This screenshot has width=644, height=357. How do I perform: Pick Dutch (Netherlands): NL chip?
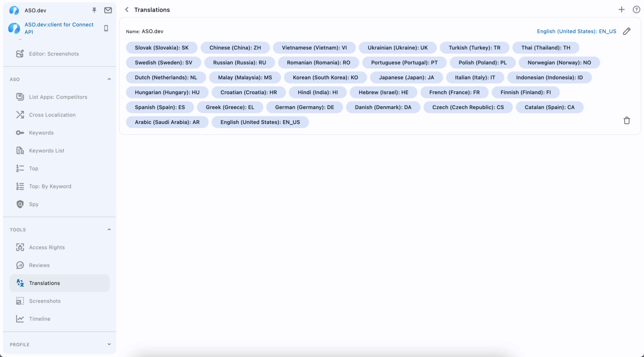click(166, 77)
